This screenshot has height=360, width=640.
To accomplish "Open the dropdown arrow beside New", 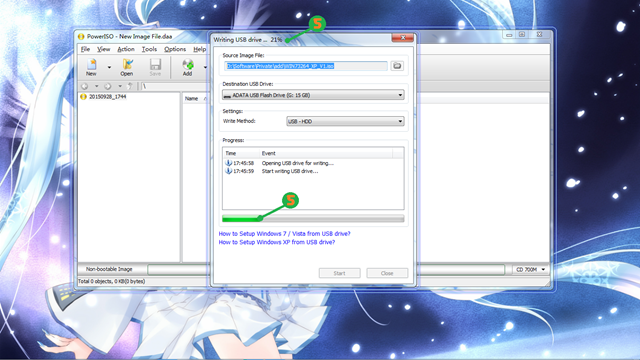I will tap(109, 67).
